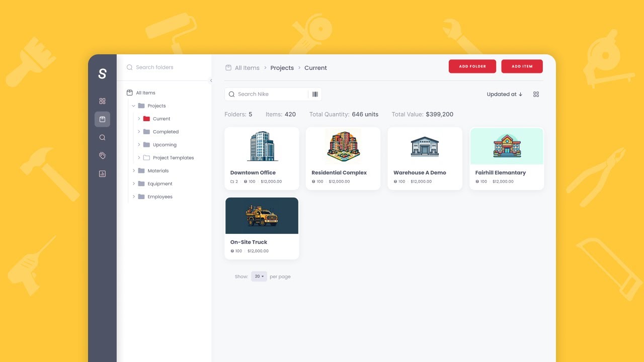The image size is (644, 362).
Task: Collapse the Projects tree node
Action: coord(134,106)
